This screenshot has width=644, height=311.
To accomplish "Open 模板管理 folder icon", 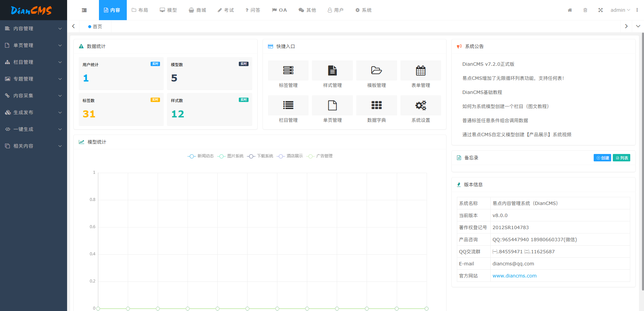I will pos(376,70).
